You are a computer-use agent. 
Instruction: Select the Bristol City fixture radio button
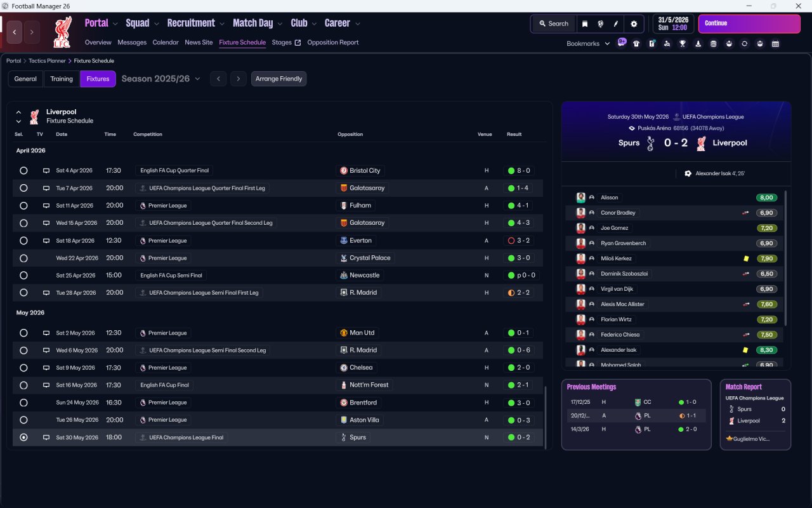[23, 171]
